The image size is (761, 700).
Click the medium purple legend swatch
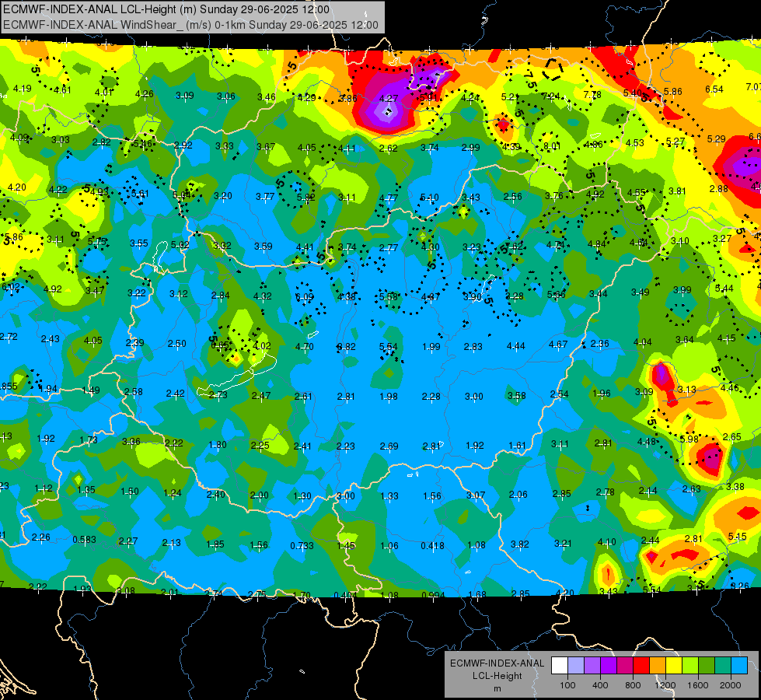tap(592, 666)
